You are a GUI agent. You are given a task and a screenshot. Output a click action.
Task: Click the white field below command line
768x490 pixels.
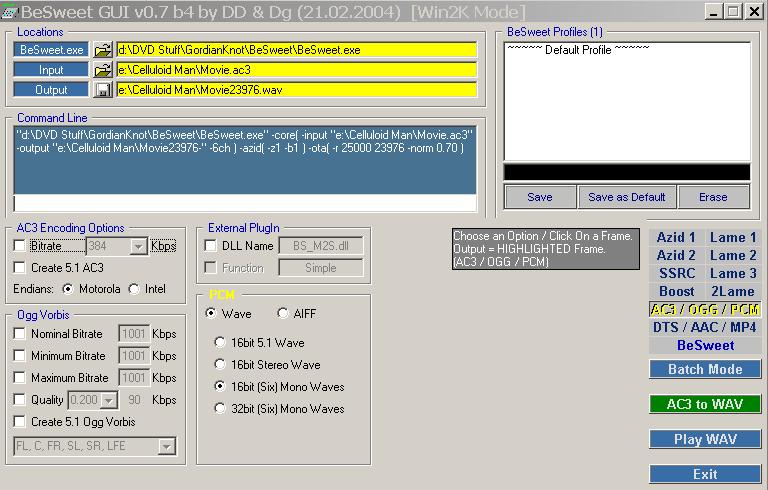point(245,203)
